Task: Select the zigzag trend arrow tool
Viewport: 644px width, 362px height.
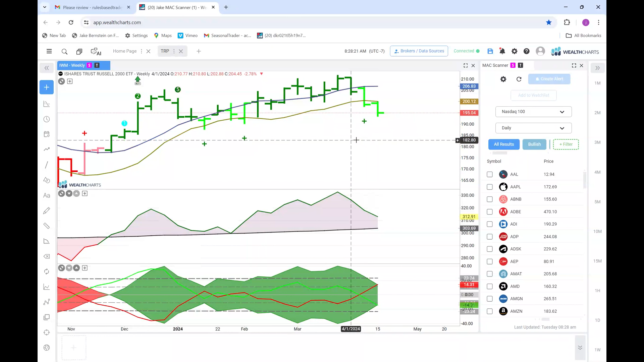Action: tap(47, 149)
